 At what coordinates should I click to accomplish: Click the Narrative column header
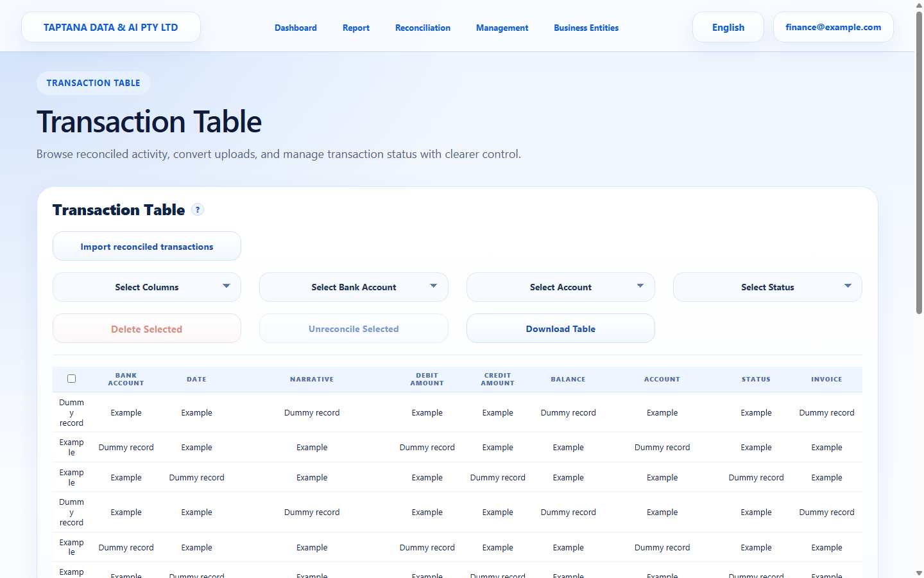(312, 379)
